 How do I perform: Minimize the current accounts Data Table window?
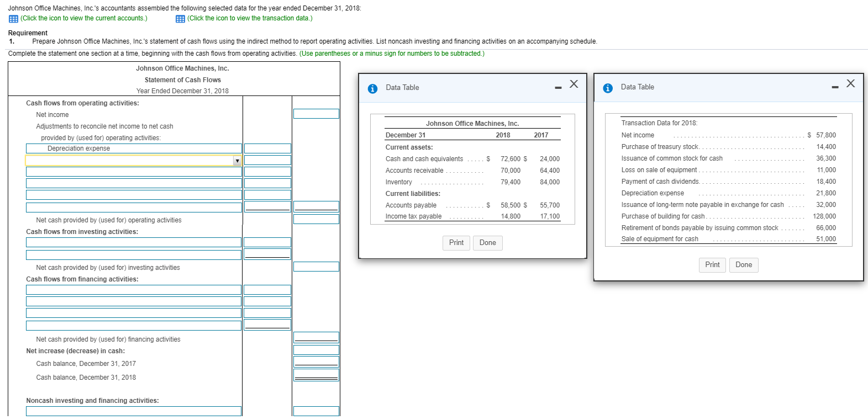[559, 87]
